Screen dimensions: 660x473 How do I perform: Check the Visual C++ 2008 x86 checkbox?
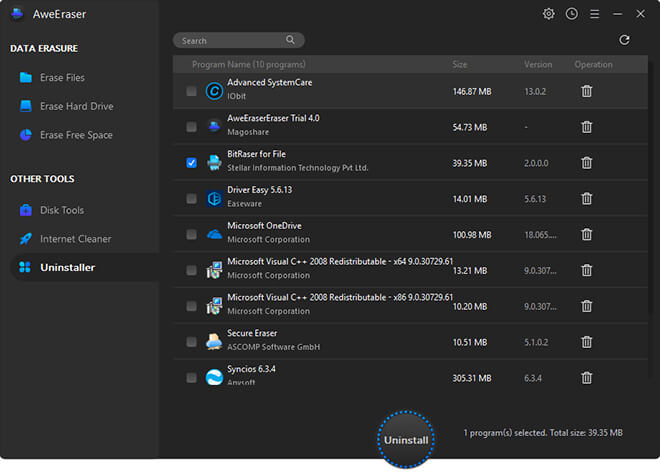191,306
